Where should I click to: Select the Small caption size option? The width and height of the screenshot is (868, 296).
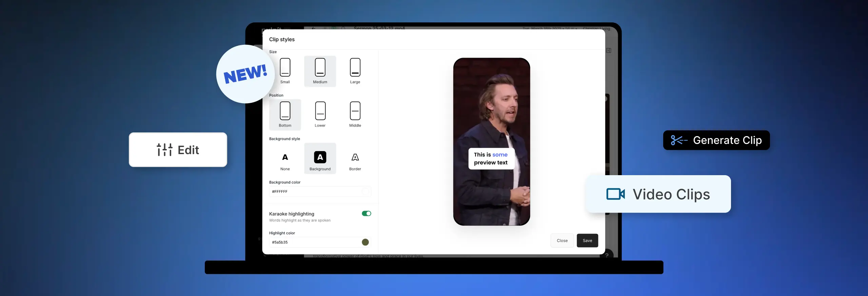[285, 71]
